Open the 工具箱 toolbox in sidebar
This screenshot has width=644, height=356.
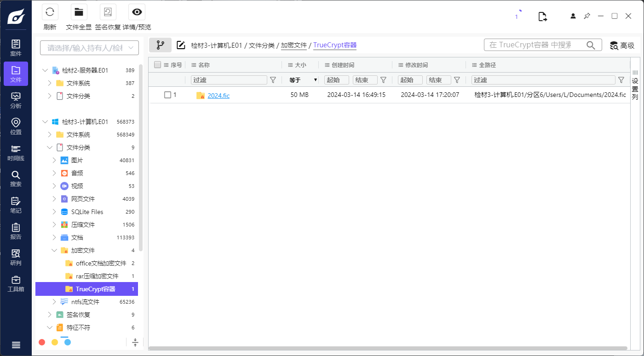(x=16, y=283)
